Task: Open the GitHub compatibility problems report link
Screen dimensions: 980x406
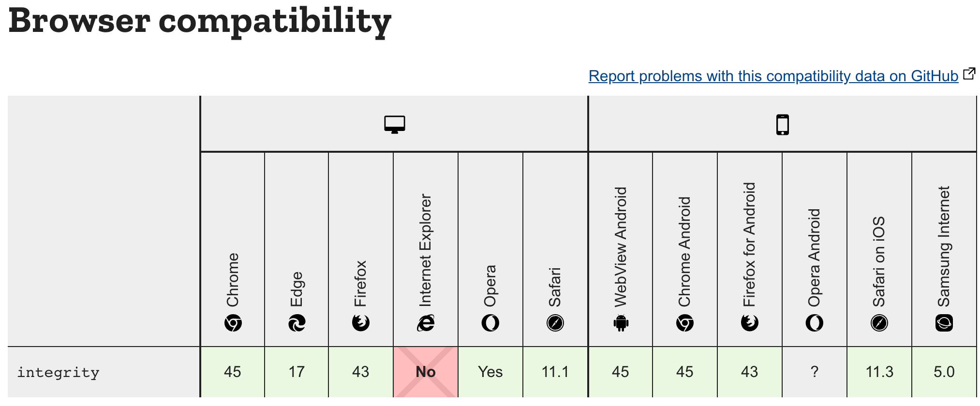Action: 772,76
